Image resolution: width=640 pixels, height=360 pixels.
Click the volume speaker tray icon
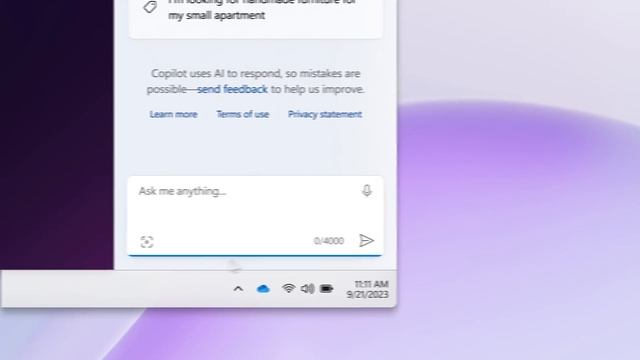click(x=307, y=289)
